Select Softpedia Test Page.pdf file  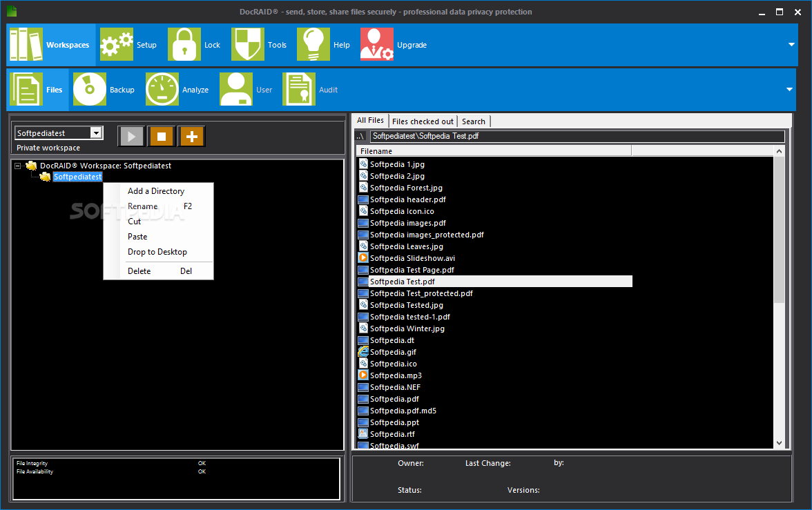[x=412, y=270]
